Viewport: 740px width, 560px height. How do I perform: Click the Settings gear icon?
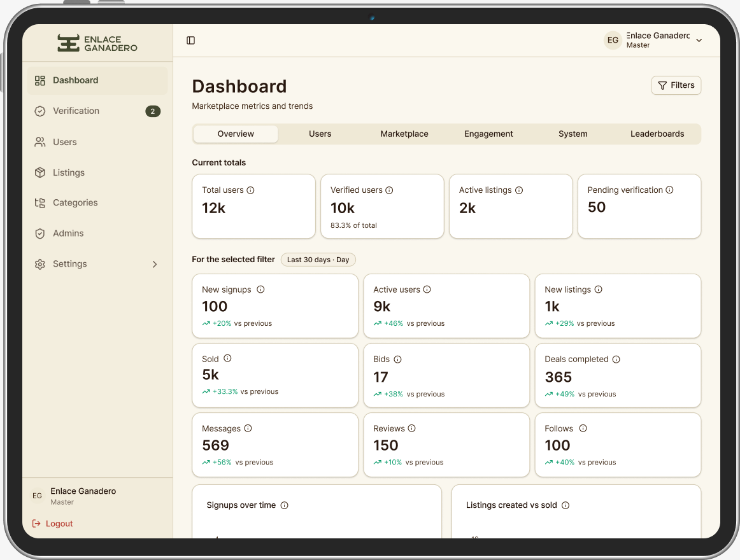click(x=40, y=264)
